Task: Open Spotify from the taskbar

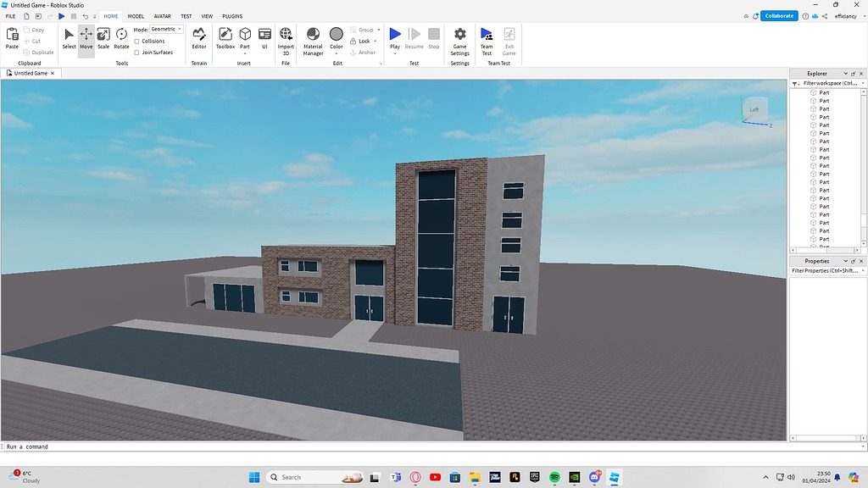Action: (554, 477)
